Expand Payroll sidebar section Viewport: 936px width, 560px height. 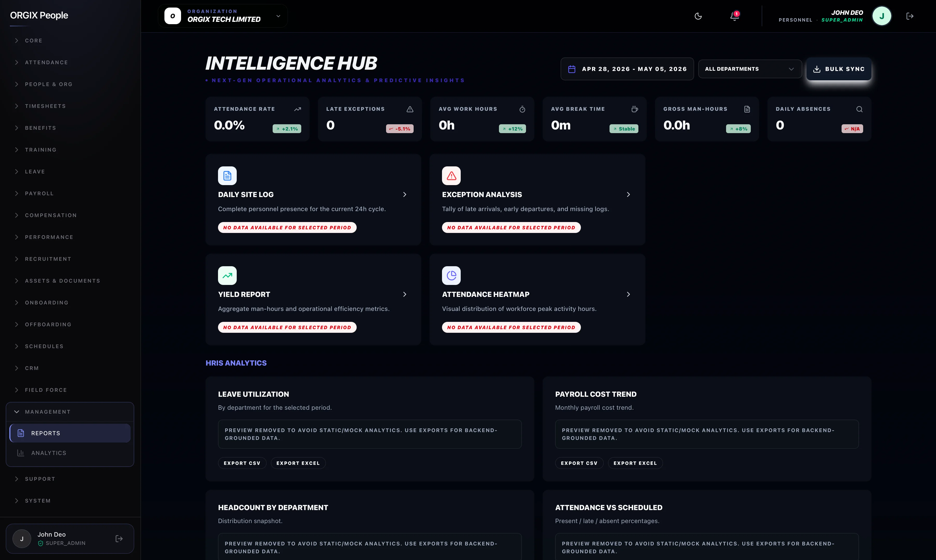(70, 193)
